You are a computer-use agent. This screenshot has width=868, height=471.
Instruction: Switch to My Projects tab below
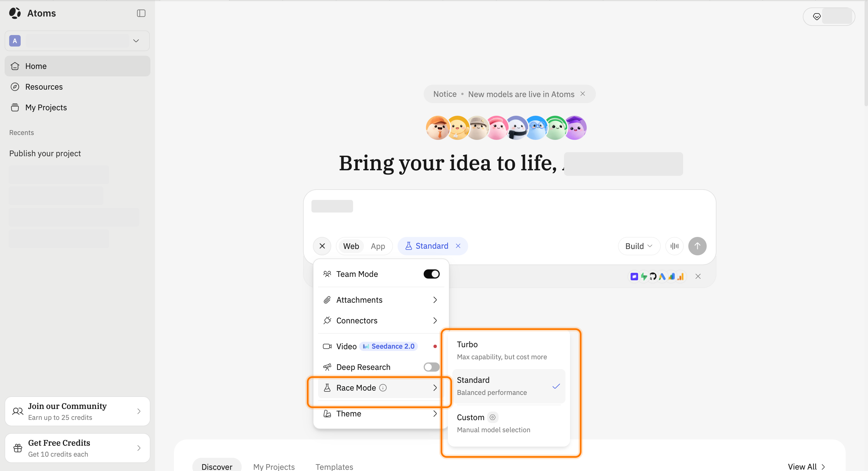[x=274, y=467]
